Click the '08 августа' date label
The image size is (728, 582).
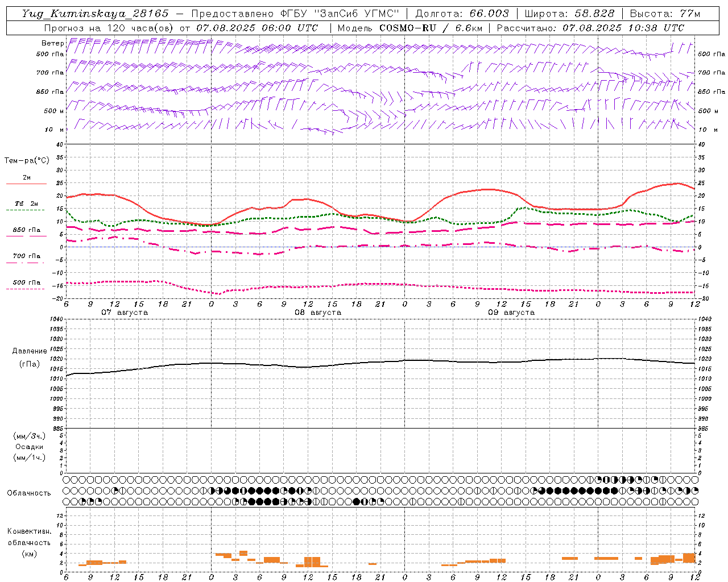318,313
